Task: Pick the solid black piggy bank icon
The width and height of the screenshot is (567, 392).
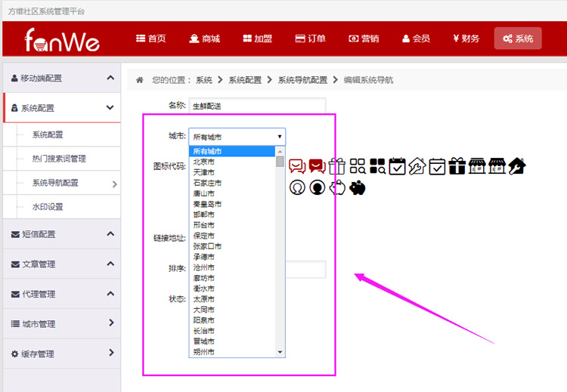Action: [358, 187]
